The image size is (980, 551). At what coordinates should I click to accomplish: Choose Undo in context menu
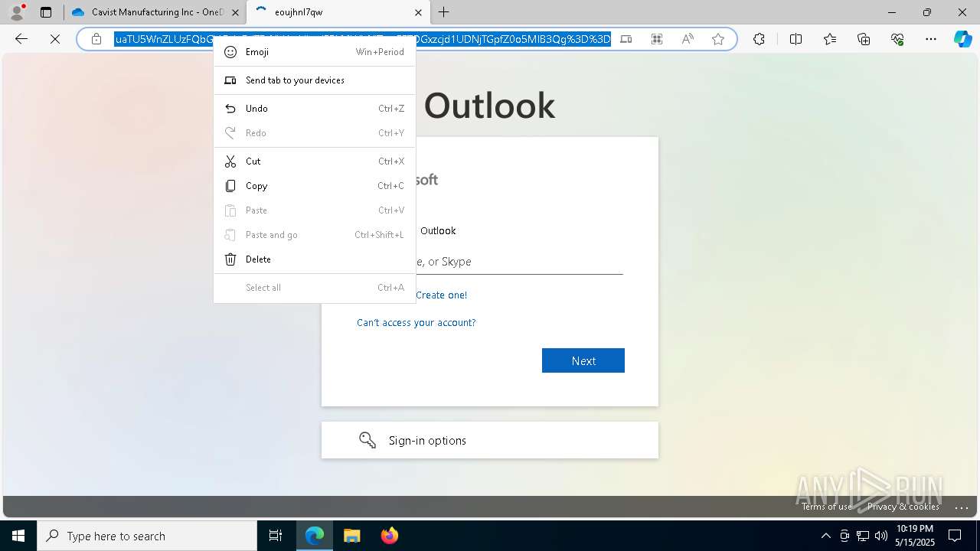point(315,109)
